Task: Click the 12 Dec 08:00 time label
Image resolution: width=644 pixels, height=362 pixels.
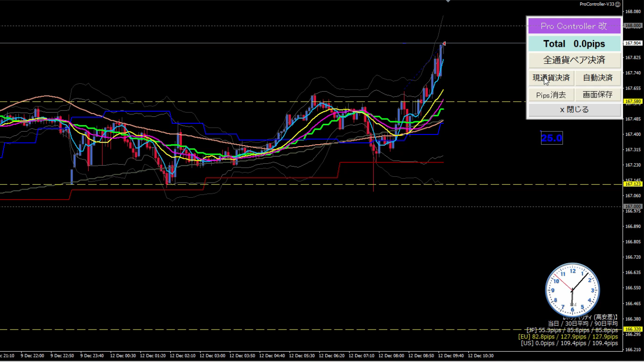Action: pos(391,356)
